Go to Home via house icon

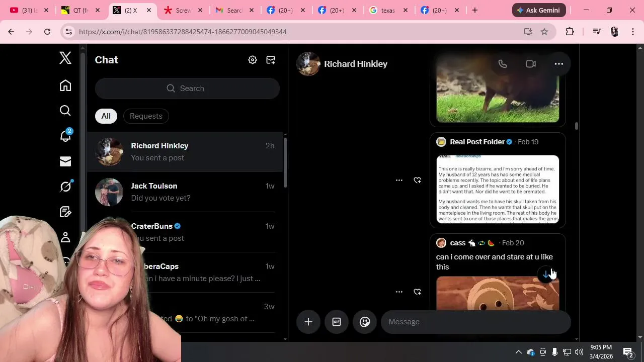coord(65,85)
